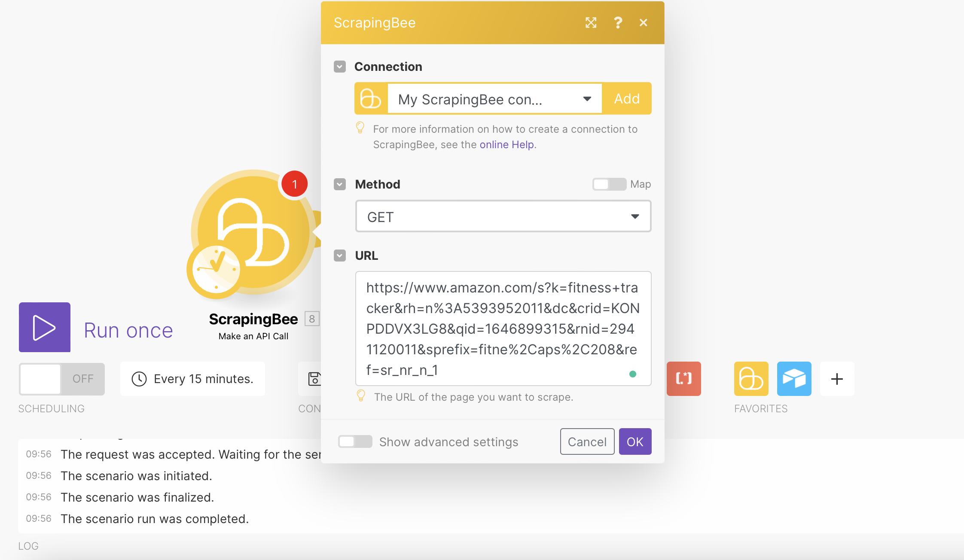The image size is (964, 560).
Task: Click the red brackets tools icon
Action: (x=683, y=379)
